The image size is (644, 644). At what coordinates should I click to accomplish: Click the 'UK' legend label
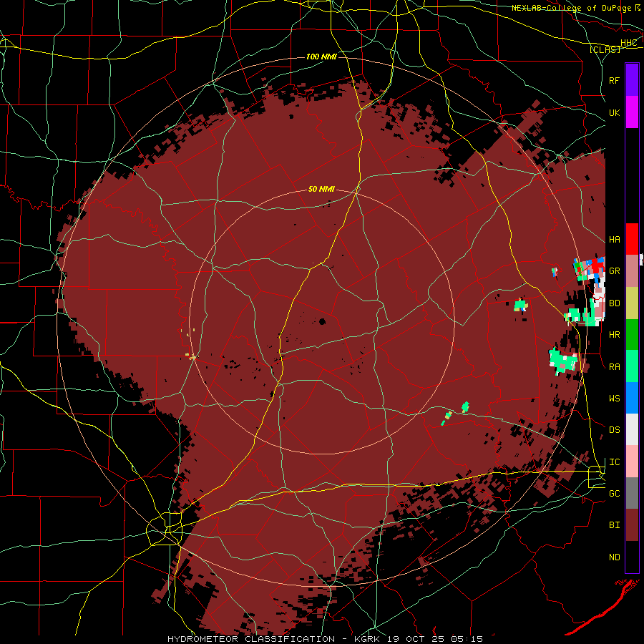pyautogui.click(x=614, y=112)
